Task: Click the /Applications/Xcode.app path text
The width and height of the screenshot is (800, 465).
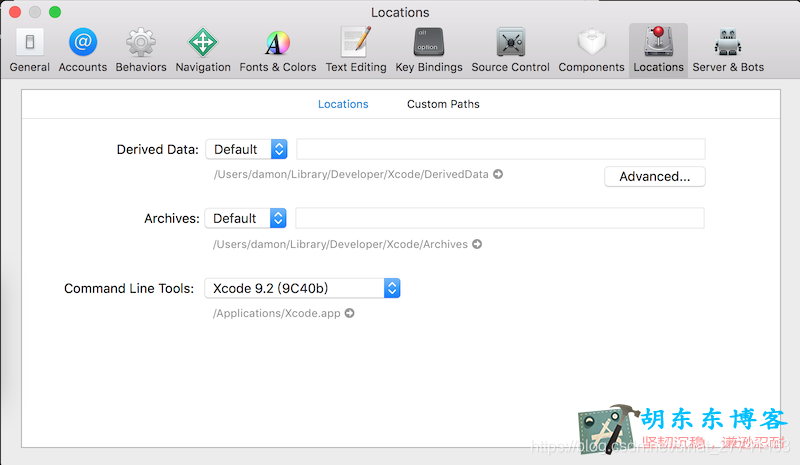Action: pos(277,313)
